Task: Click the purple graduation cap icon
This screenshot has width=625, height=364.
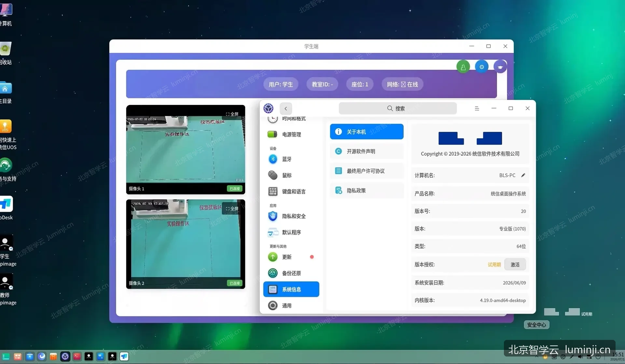Action: click(500, 67)
